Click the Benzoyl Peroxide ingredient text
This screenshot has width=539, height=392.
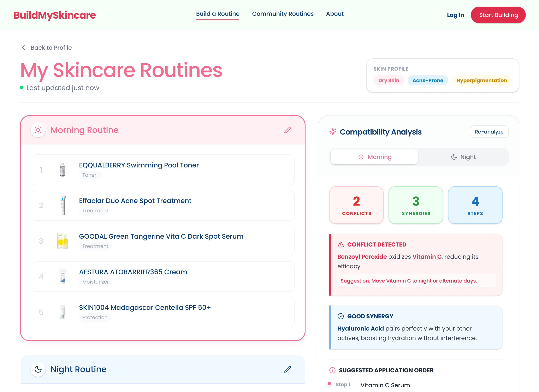(x=362, y=257)
